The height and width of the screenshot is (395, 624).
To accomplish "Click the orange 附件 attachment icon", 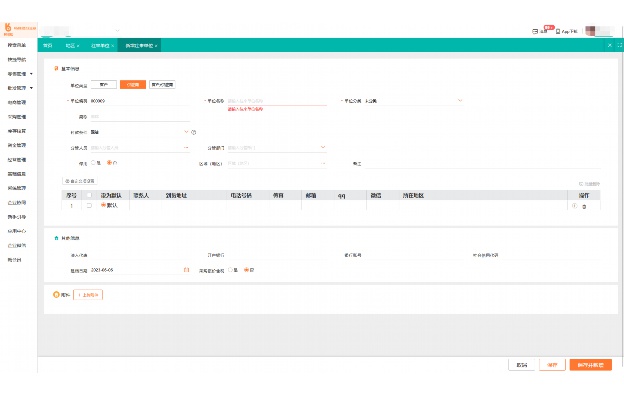I will (56, 295).
